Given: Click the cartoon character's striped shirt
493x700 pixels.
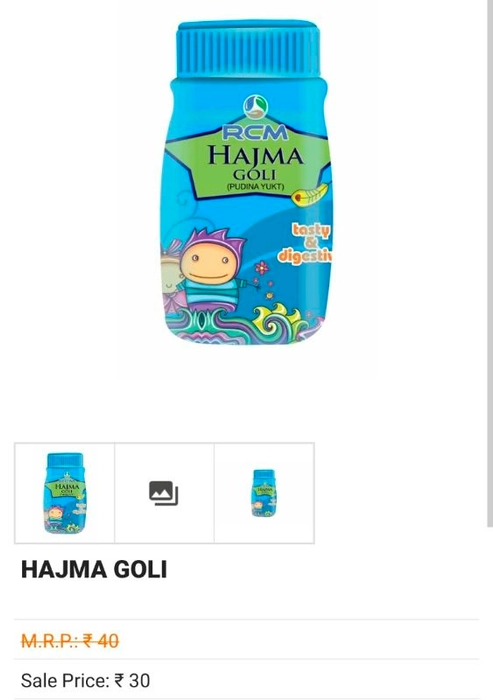Looking at the screenshot, I should pyautogui.click(x=213, y=292).
